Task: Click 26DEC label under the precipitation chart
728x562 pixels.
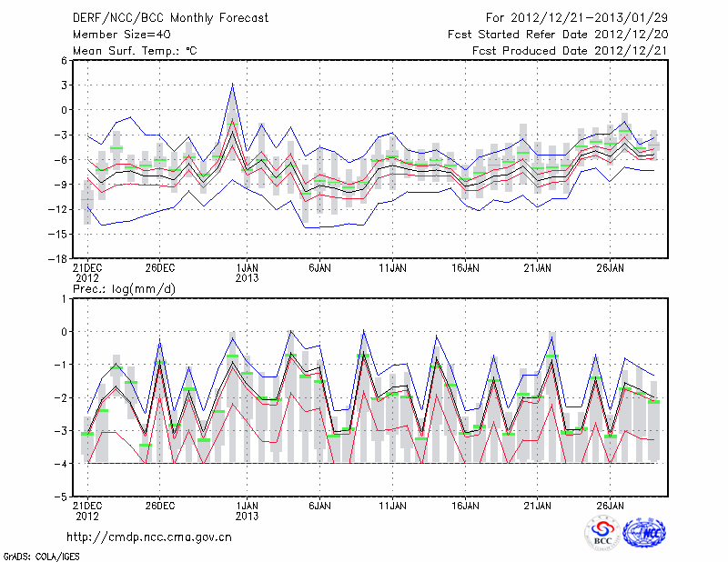Action: pos(159,506)
